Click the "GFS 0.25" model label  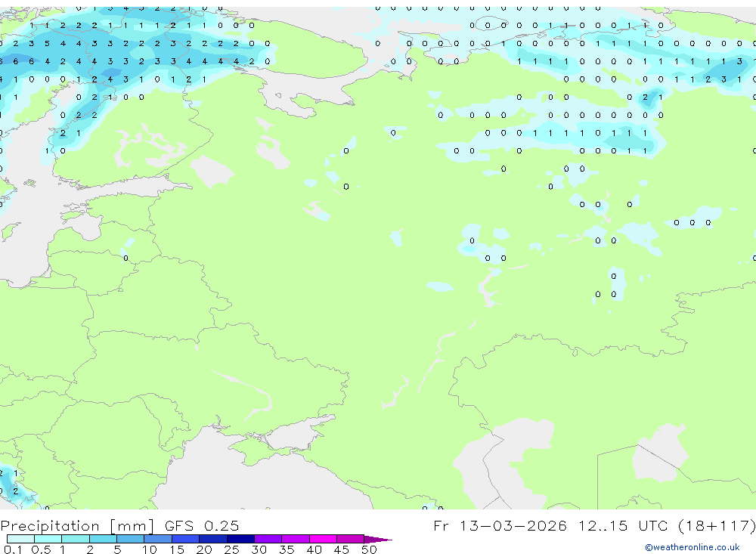click(202, 525)
